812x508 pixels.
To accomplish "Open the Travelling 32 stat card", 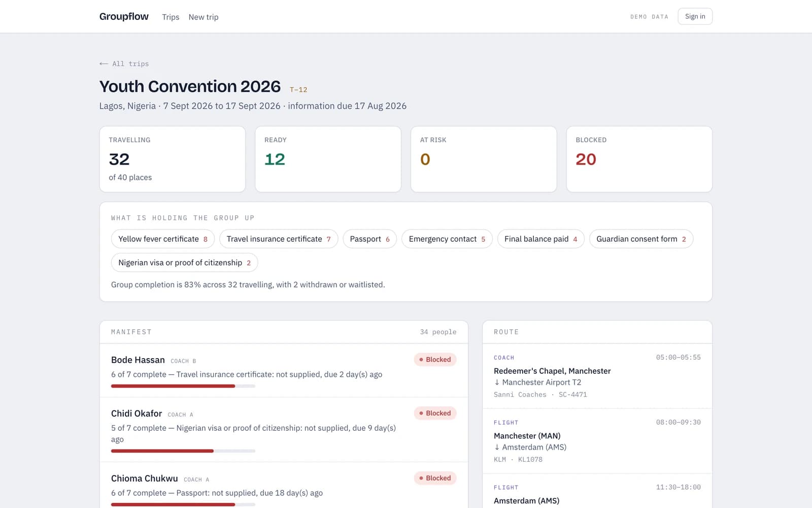I will (173, 159).
